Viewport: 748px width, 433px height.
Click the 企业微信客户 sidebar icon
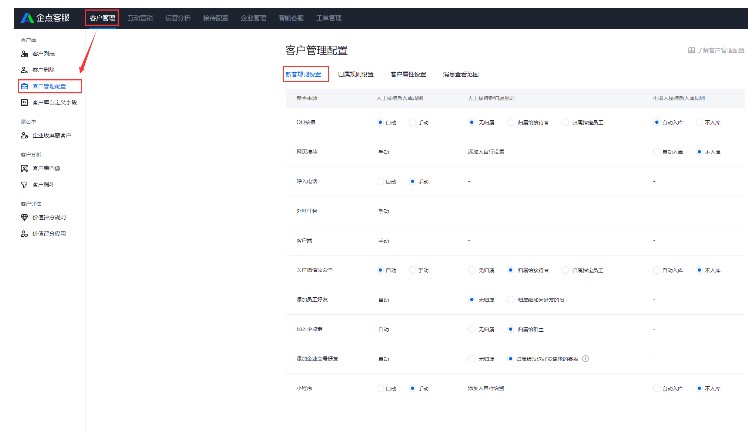click(x=24, y=135)
